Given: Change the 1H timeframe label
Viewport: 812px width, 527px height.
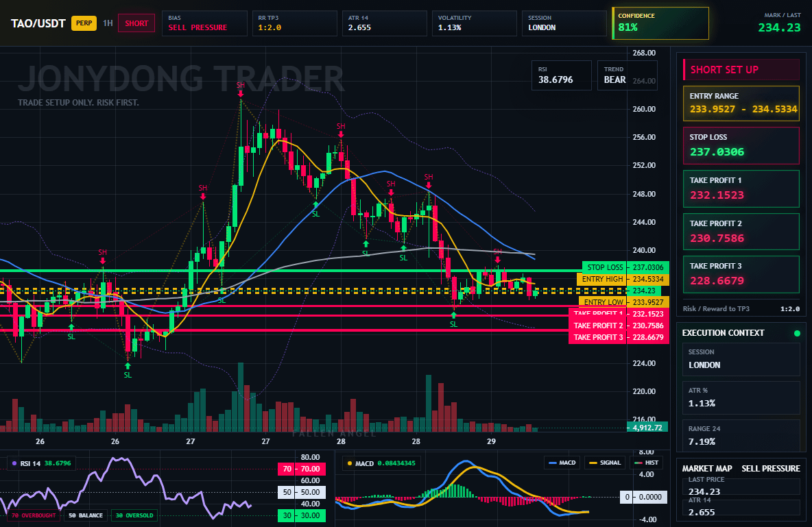Looking at the screenshot, I should 108,23.
